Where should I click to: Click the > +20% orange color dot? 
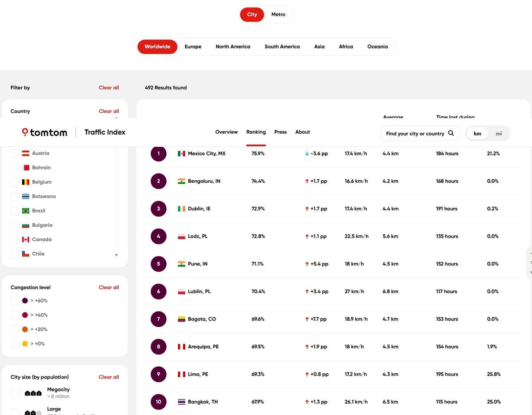point(25,329)
